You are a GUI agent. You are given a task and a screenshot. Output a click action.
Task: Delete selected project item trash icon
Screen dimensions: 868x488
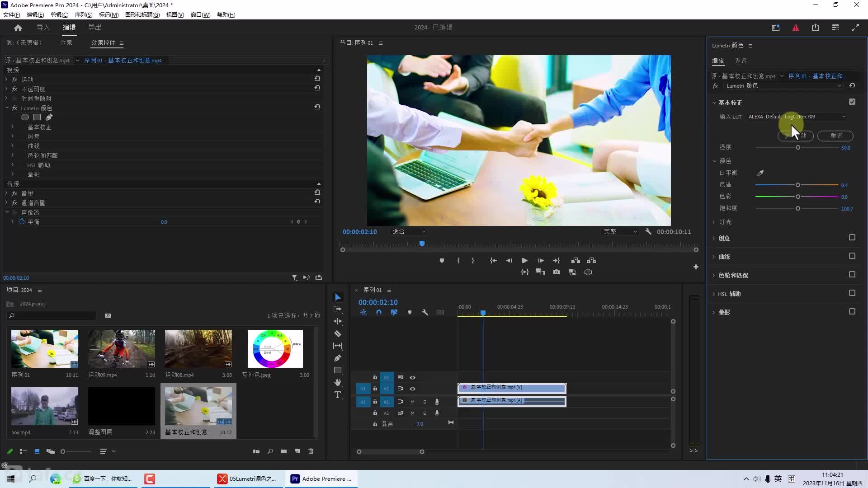coord(311,451)
